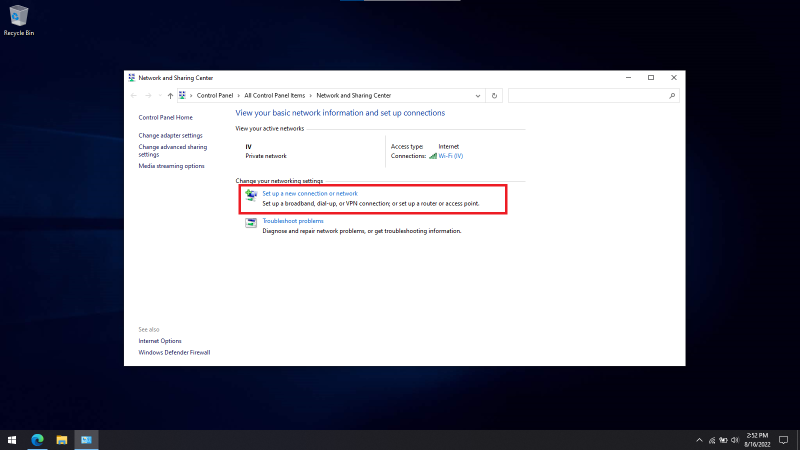Go up one level with Up arrow
This screenshot has height=450, width=800.
point(171,96)
